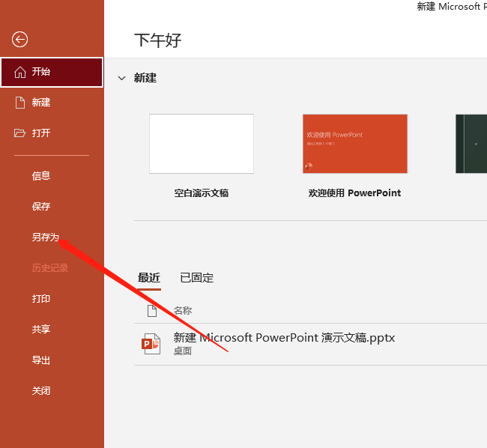Sort the file list by 名称 column header

coord(183,310)
